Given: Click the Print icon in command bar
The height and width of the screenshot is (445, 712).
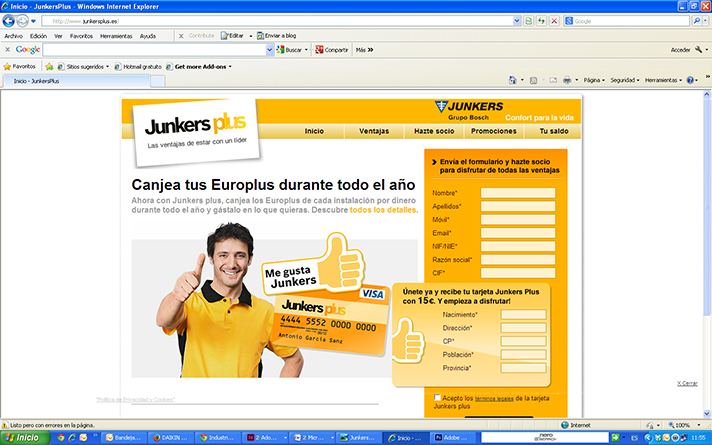Looking at the screenshot, I should [567, 80].
